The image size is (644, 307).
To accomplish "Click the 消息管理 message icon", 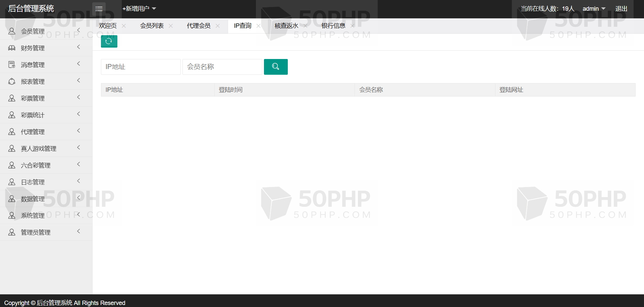I will click(x=12, y=65).
